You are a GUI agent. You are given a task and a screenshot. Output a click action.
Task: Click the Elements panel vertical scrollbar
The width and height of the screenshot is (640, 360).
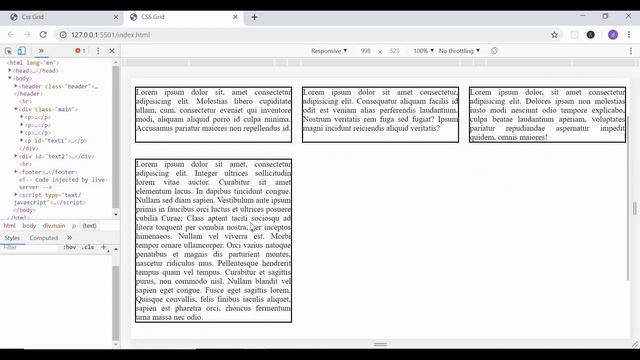coord(116,137)
